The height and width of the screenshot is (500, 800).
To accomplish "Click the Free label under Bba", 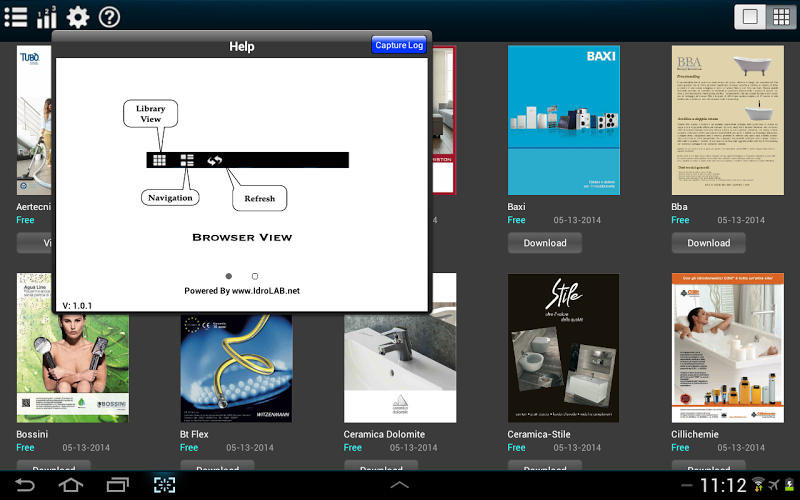I will (680, 220).
